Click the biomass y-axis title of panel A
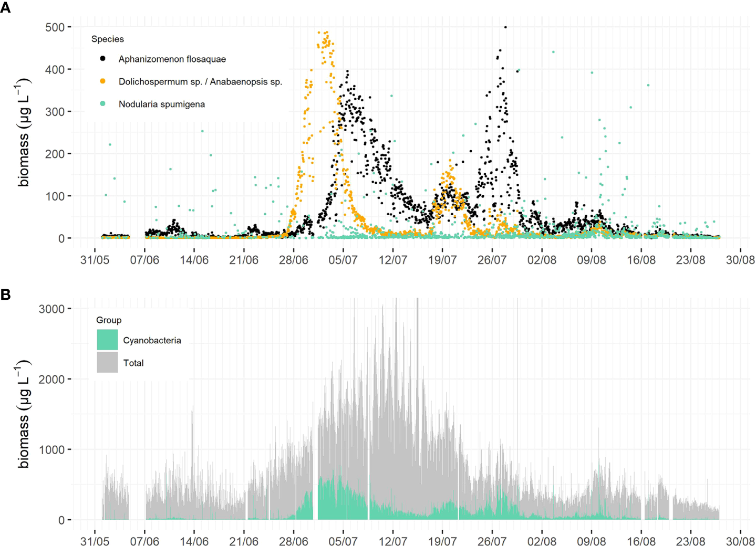 point(24,132)
